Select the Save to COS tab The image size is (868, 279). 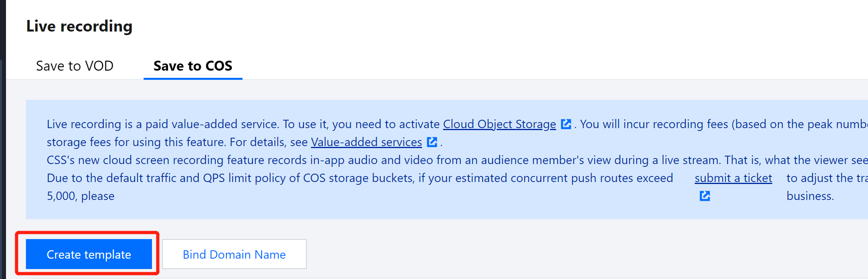click(193, 66)
